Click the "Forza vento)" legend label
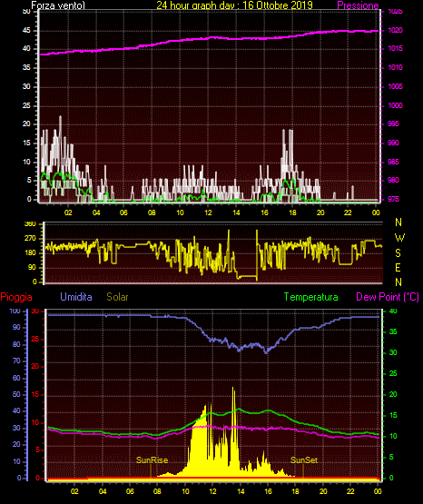The image size is (423, 504). [x=58, y=5]
